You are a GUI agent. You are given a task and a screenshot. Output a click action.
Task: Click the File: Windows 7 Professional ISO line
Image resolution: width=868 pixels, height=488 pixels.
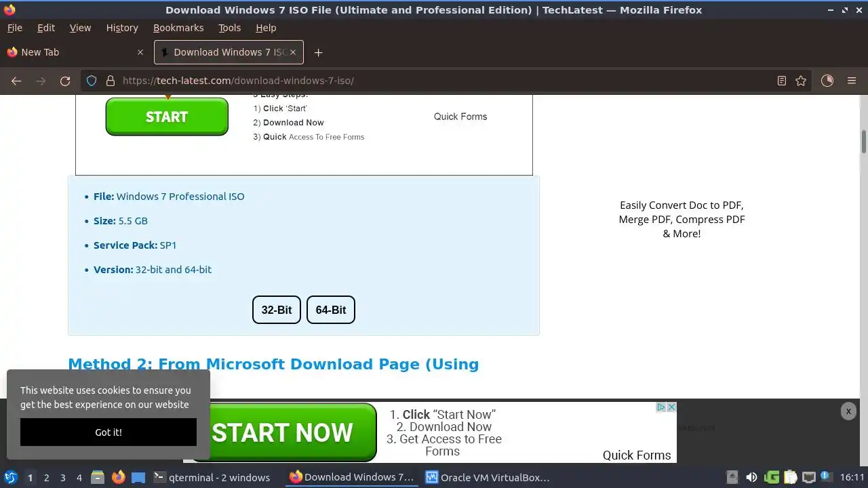pos(169,197)
